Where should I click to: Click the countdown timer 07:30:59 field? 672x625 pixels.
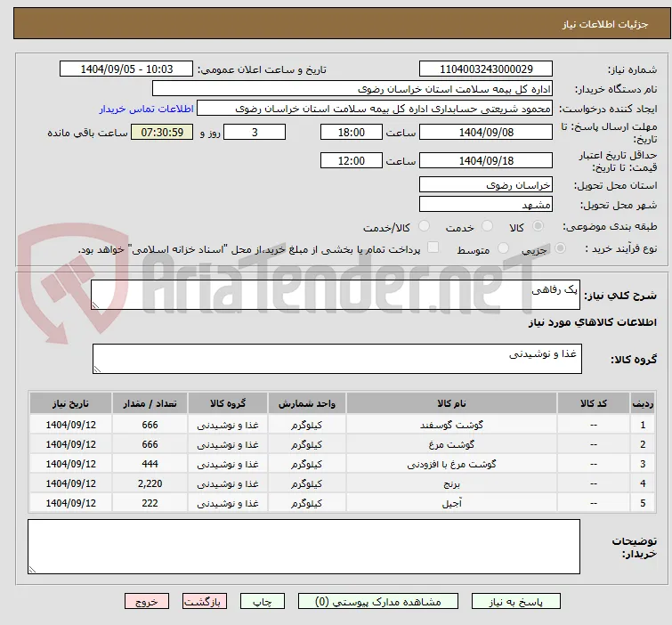click(162, 132)
